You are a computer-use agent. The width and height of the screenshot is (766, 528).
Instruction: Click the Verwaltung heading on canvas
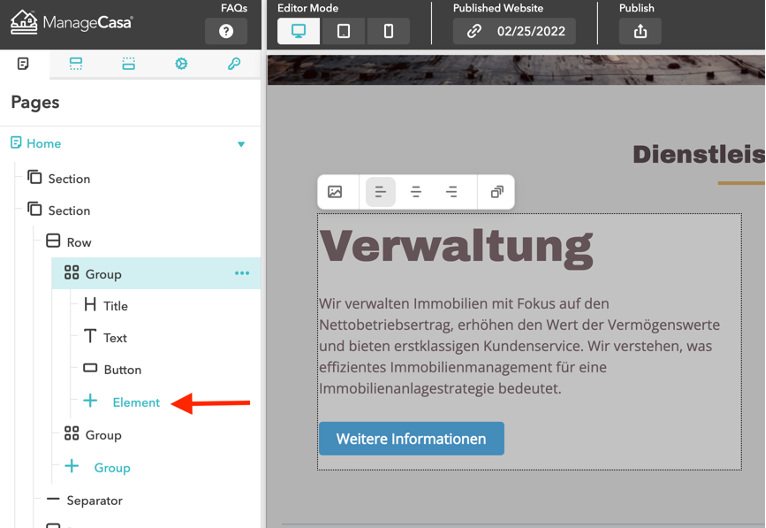point(456,247)
